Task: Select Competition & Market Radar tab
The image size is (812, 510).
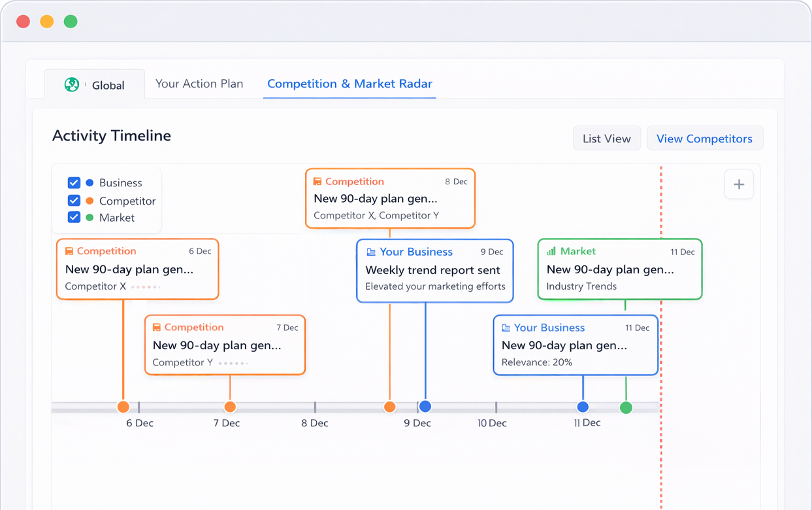Action: pos(349,84)
